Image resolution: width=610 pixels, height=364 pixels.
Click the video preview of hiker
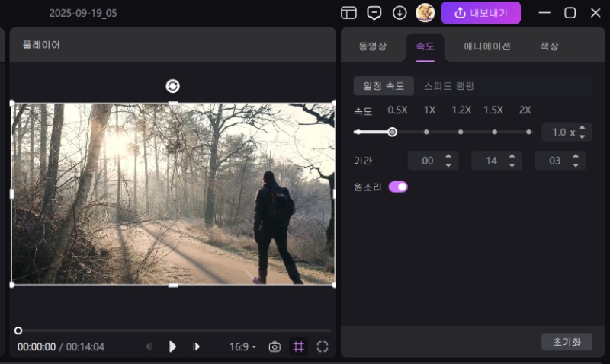173,193
